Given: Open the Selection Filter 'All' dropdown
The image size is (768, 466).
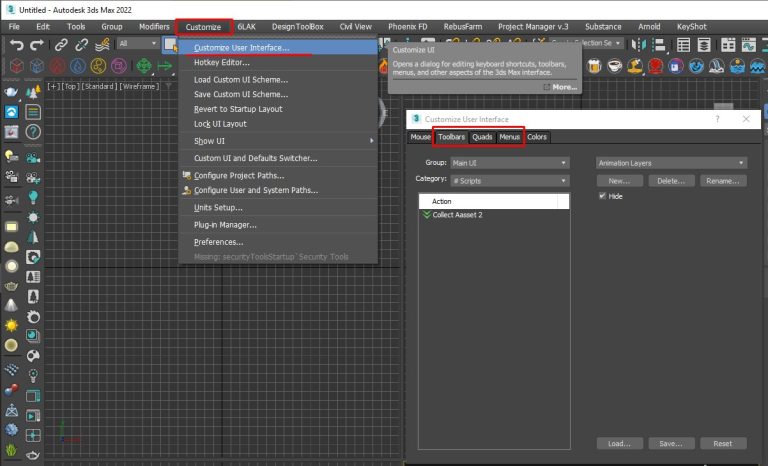Looking at the screenshot, I should (138, 44).
